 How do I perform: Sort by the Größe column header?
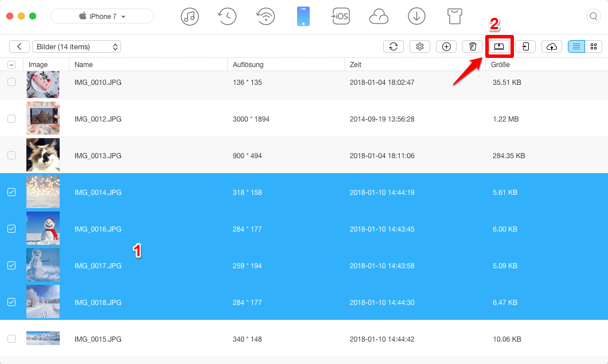[547, 64]
